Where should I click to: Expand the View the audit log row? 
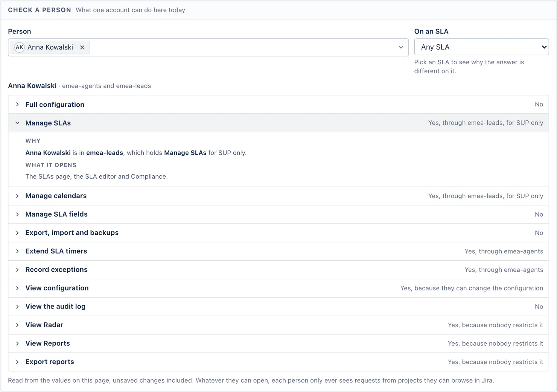point(278,307)
